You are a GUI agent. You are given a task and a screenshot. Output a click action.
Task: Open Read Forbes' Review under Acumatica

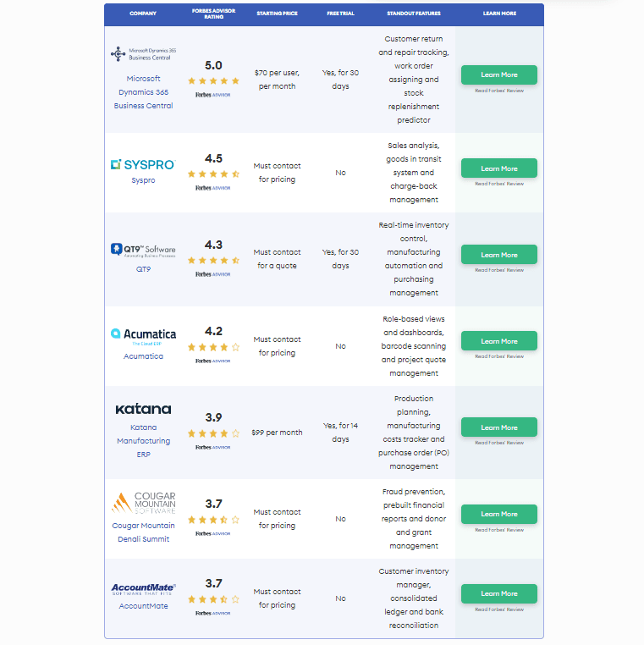click(x=498, y=356)
